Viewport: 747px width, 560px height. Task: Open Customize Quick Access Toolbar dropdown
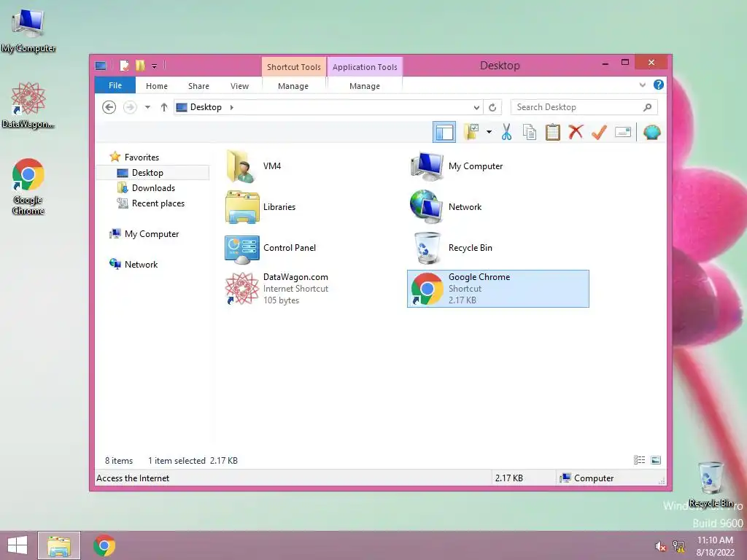click(155, 66)
